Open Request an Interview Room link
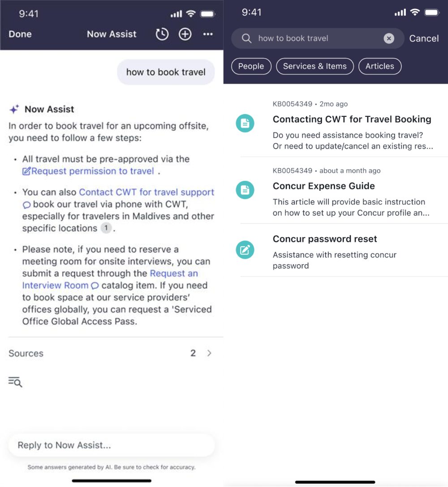Image resolution: width=448 pixels, height=487 pixels. click(110, 279)
